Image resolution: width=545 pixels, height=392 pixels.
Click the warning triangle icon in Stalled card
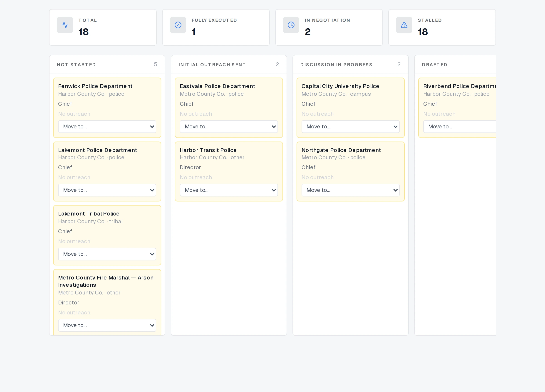404,25
